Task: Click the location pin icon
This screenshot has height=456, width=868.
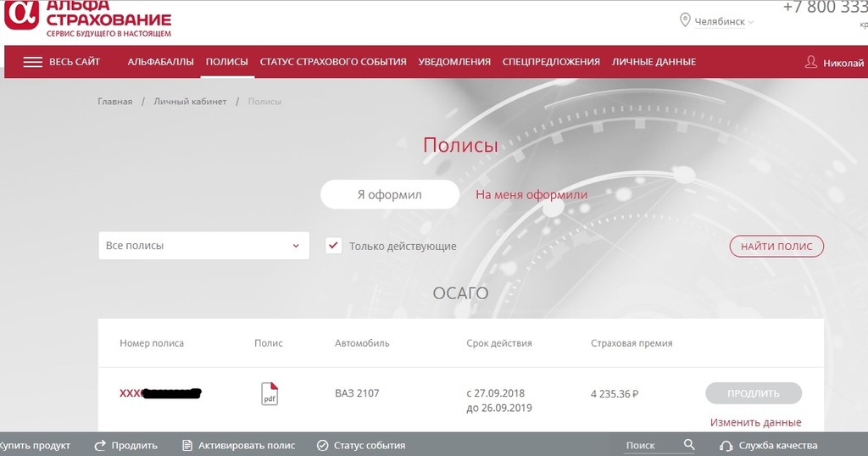Action: 685,20
